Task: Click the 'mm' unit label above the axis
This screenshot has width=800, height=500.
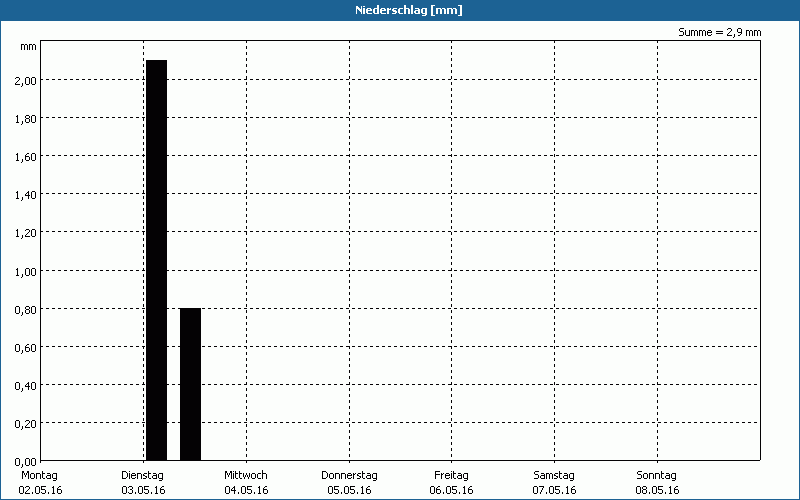Action: coord(29,47)
